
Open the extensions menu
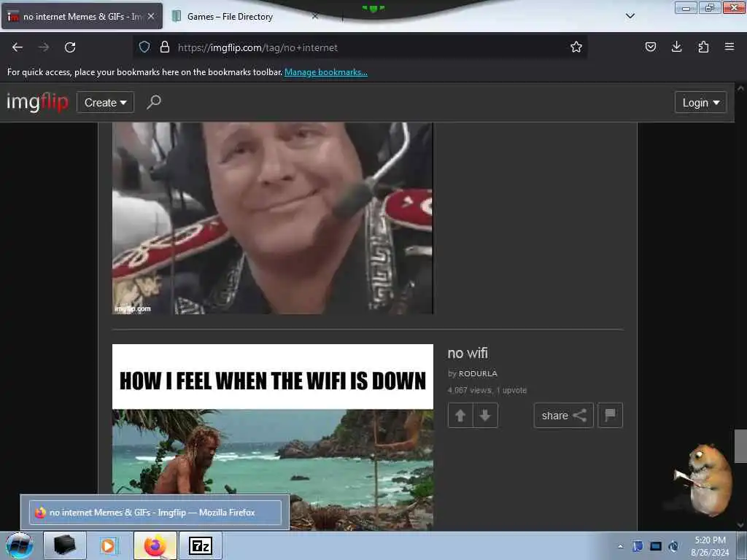point(703,47)
